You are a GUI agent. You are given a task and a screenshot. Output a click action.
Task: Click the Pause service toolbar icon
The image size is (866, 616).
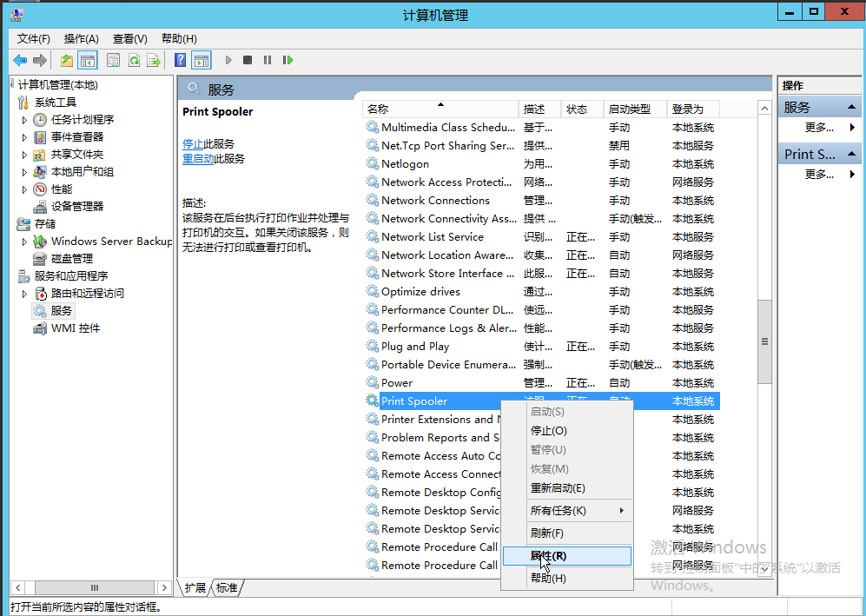point(268,60)
